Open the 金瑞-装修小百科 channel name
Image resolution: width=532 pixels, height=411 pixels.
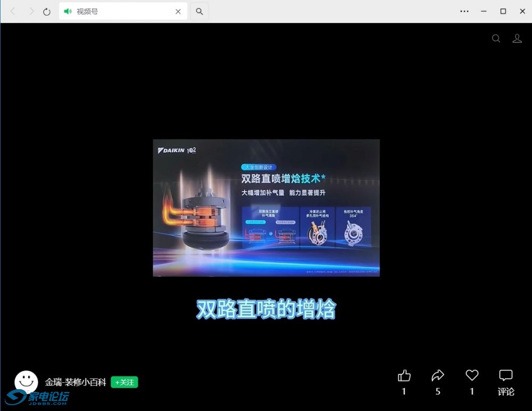(76, 382)
